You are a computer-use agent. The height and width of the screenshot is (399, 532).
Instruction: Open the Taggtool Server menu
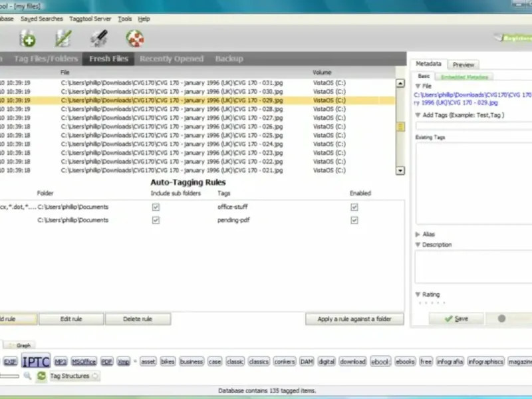90,19
